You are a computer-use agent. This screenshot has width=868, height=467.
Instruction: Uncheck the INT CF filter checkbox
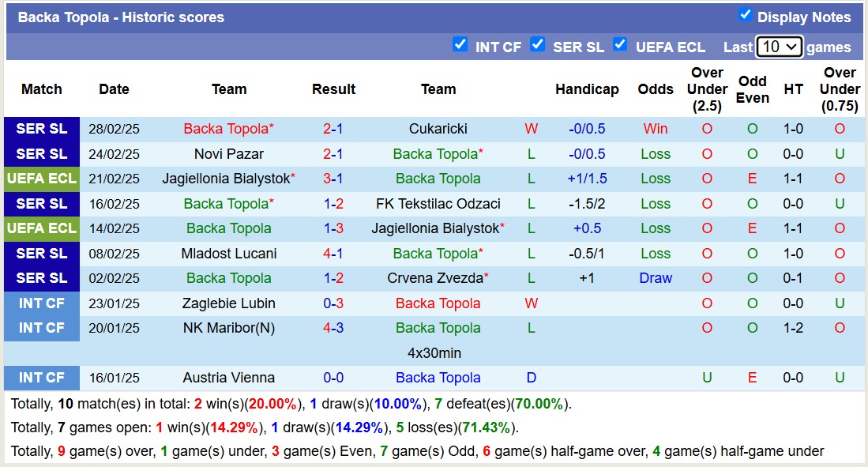tap(460, 44)
